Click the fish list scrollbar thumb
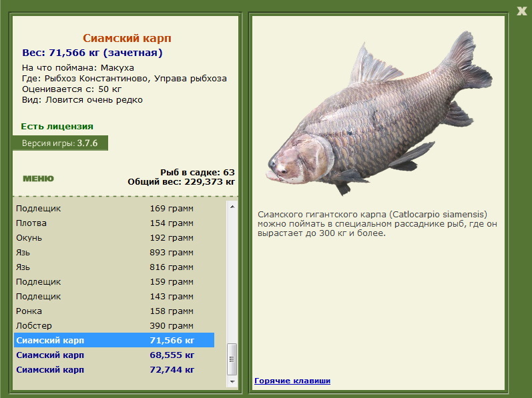The width and height of the screenshot is (532, 398). pos(232,359)
